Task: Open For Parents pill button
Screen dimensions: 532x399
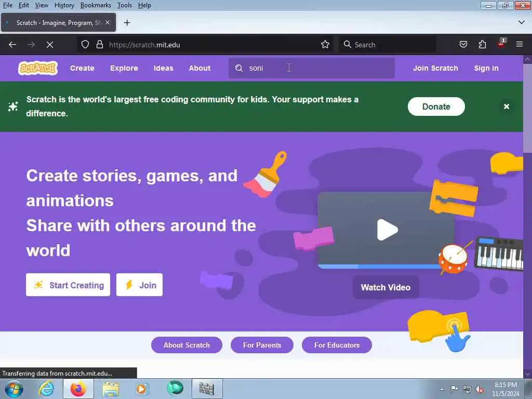Action: (x=262, y=345)
